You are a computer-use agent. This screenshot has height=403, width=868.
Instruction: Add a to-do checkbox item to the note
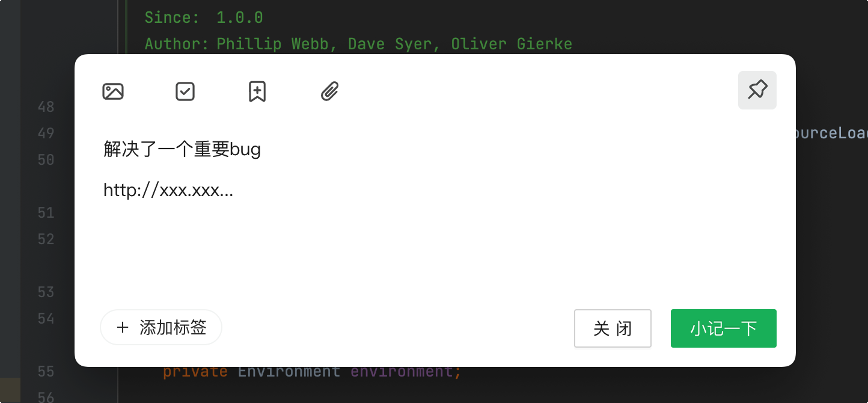click(x=185, y=91)
